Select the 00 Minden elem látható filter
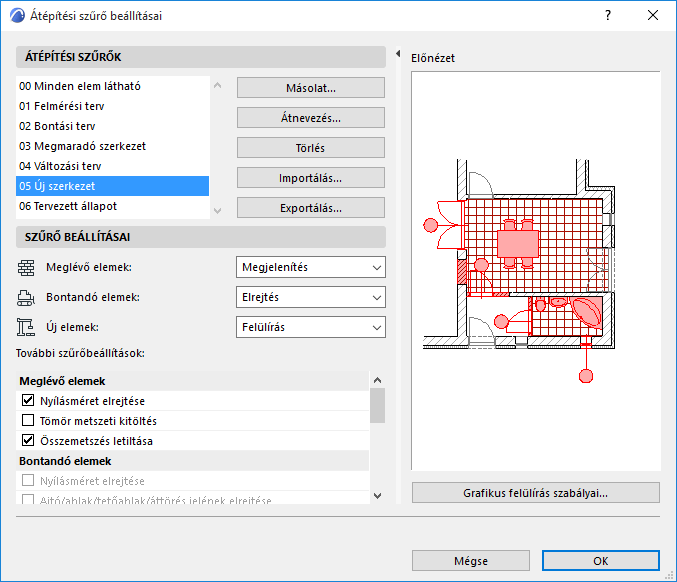This screenshot has height=582, width=677. point(112,86)
